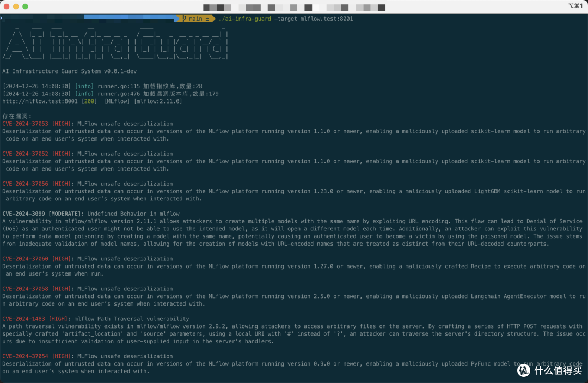
Task: Click 'mlflow Path Traversal vulnerability' title
Action: coord(132,319)
